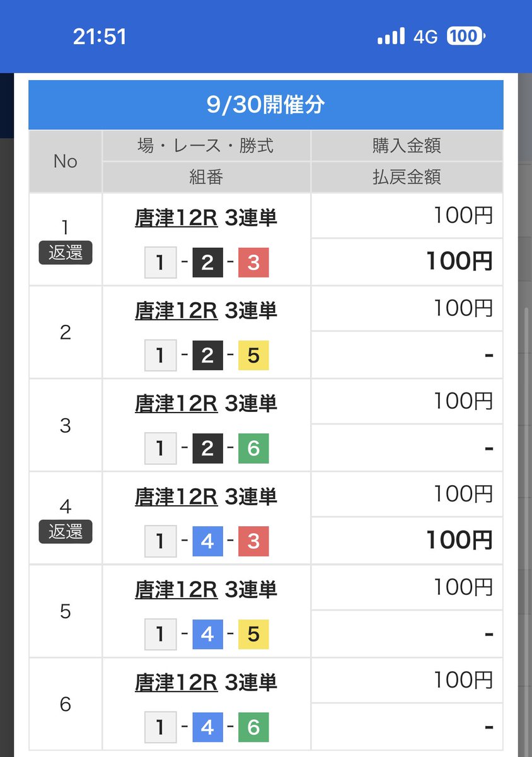The width and height of the screenshot is (532, 757).
Task: Click the green number 6 badge in bet No.3
Action: [254, 448]
